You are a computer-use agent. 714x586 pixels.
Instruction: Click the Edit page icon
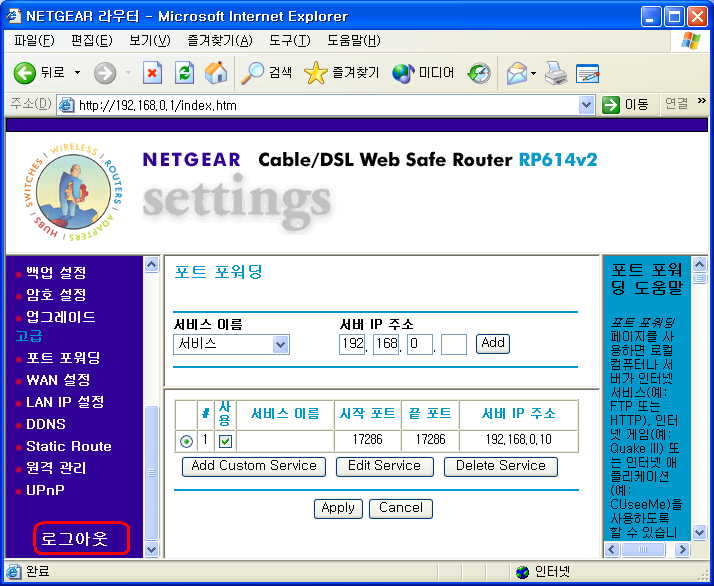coord(587,74)
